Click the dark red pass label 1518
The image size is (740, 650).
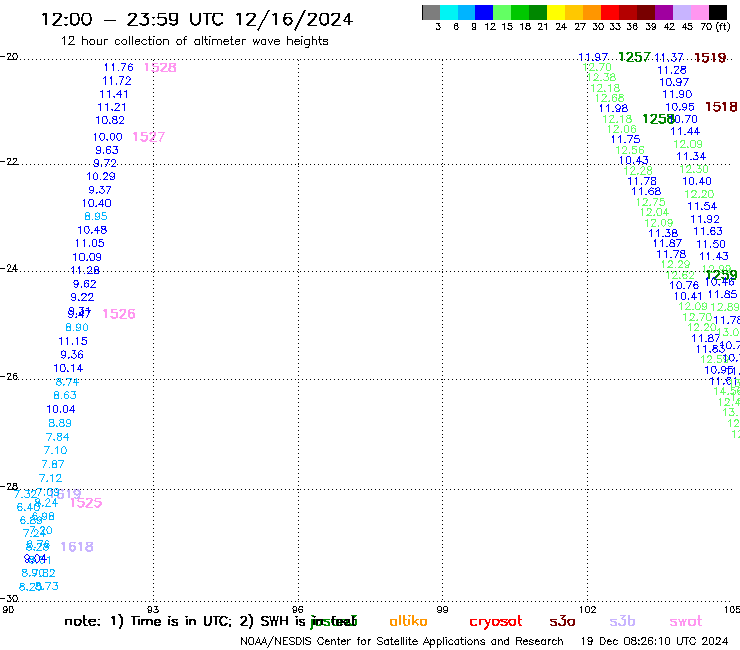[x=721, y=107]
